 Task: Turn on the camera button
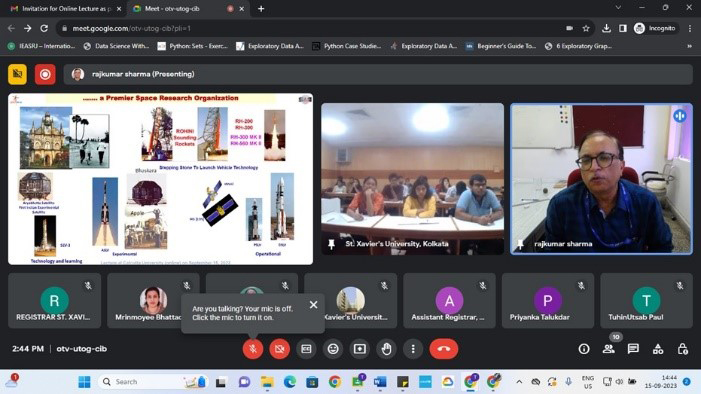pyautogui.click(x=279, y=349)
